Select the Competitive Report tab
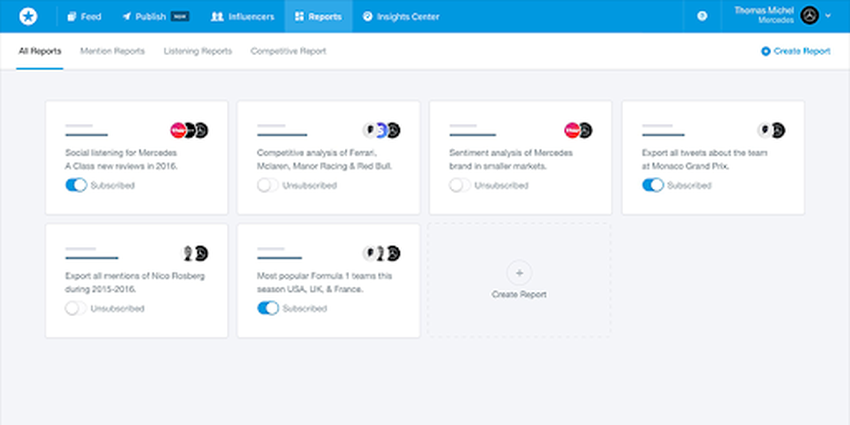This screenshot has width=850, height=425. tap(288, 51)
